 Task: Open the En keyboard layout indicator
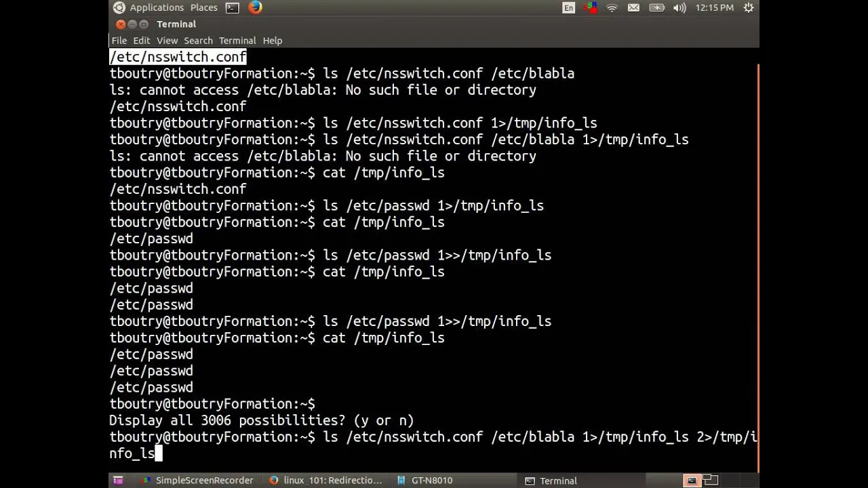(568, 7)
